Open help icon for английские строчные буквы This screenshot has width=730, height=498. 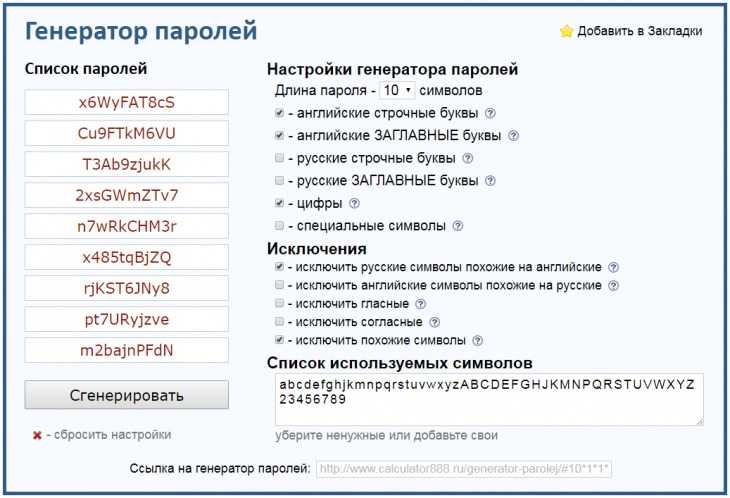(490, 113)
